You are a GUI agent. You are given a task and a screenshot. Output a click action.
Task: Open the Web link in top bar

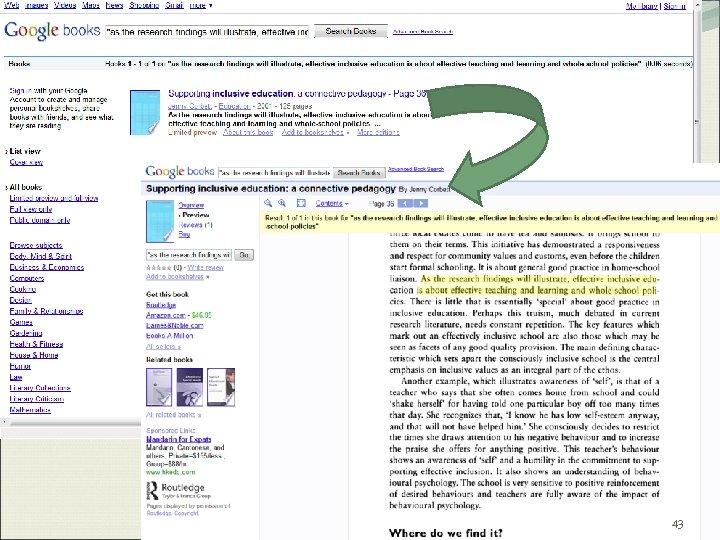pyautogui.click(x=11, y=5)
